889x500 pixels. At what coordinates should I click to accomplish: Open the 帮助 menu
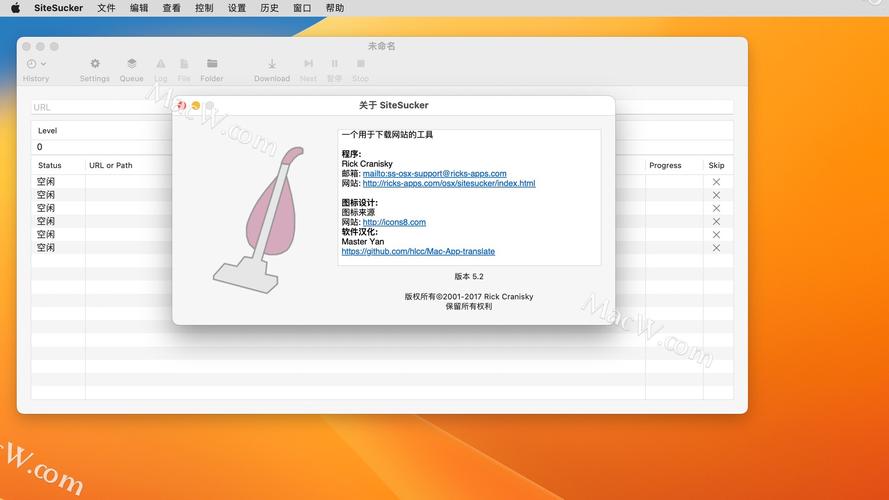pyautogui.click(x=335, y=8)
